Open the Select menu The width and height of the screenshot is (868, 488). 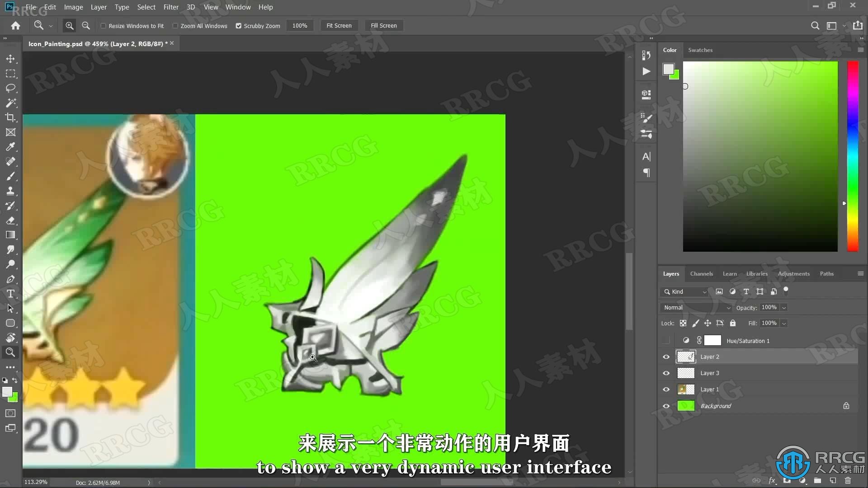146,7
